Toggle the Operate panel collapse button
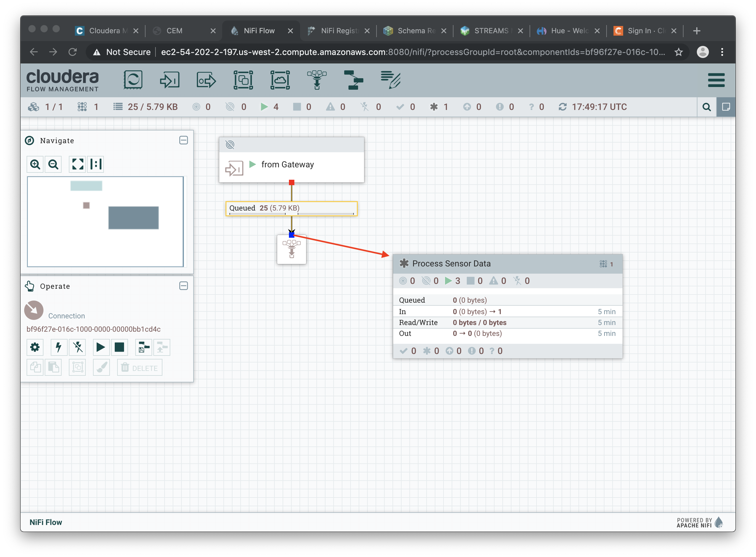Screen dimensions: 756x557 click(x=183, y=286)
